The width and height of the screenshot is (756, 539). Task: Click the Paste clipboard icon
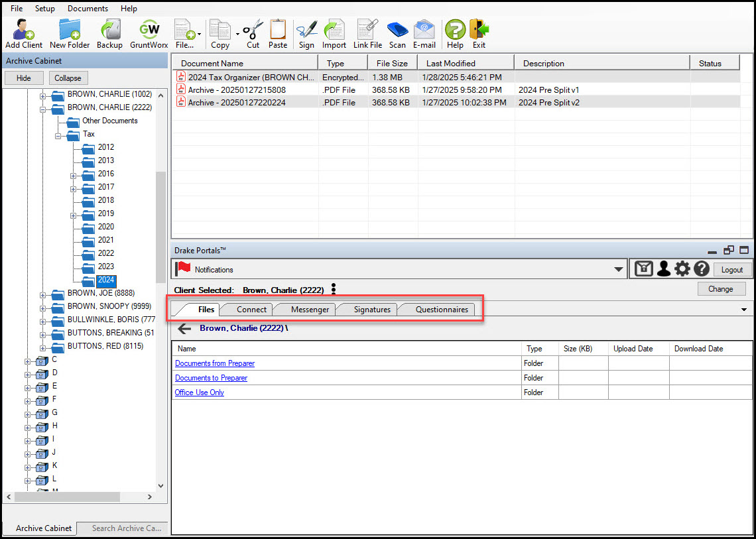278,34
